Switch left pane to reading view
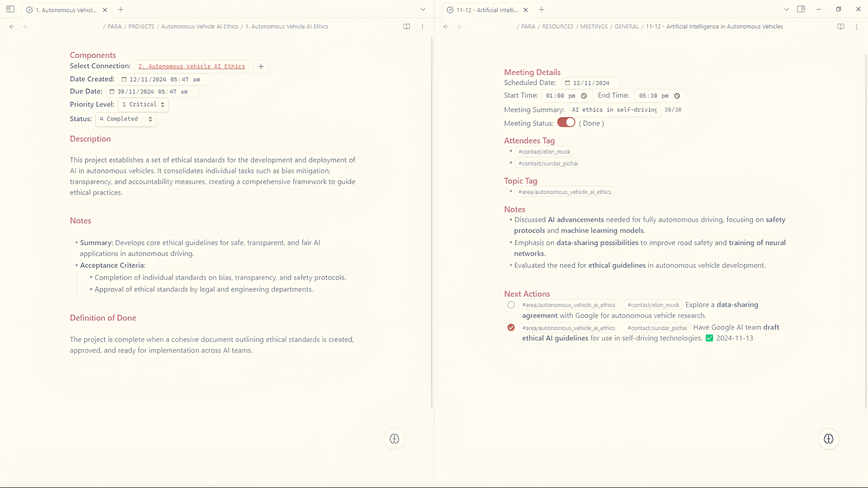The width and height of the screenshot is (868, 488). (407, 26)
